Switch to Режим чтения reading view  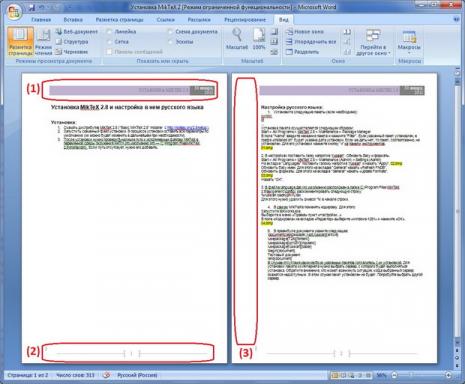43,42
